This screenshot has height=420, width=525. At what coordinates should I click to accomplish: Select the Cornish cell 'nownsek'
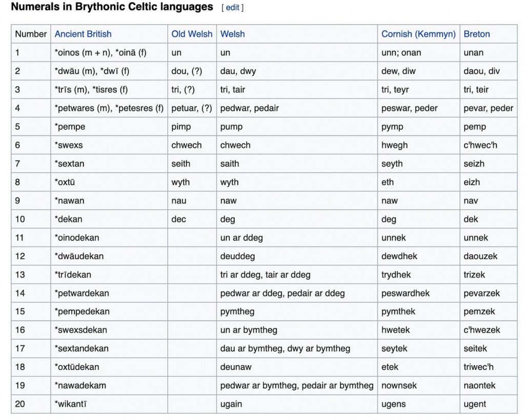(399, 386)
